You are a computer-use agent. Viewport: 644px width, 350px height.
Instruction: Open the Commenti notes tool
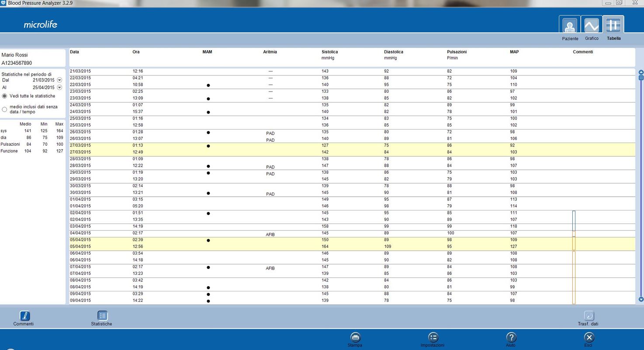[x=25, y=316]
